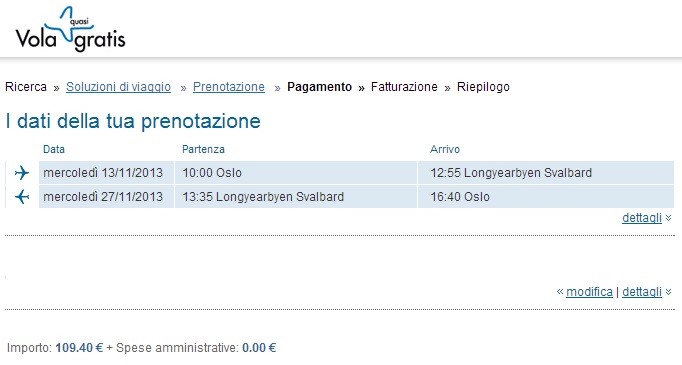
Task: Open the dettagli link beside modifica
Action: click(642, 291)
